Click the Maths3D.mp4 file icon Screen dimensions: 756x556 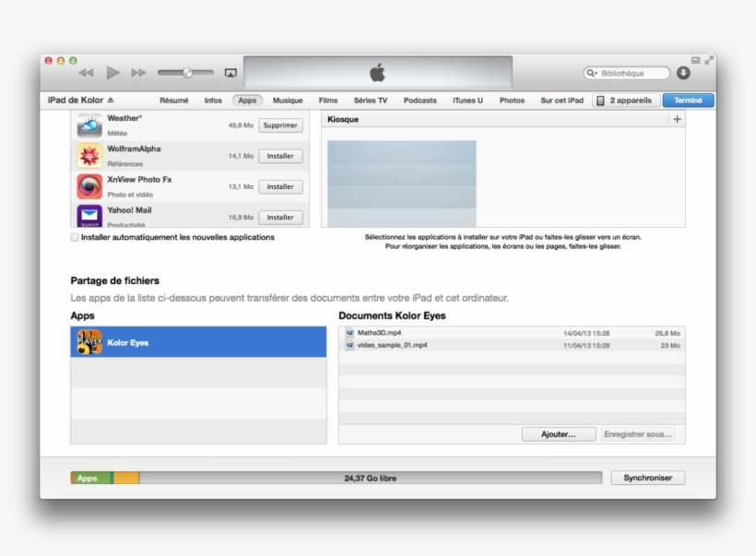point(350,333)
